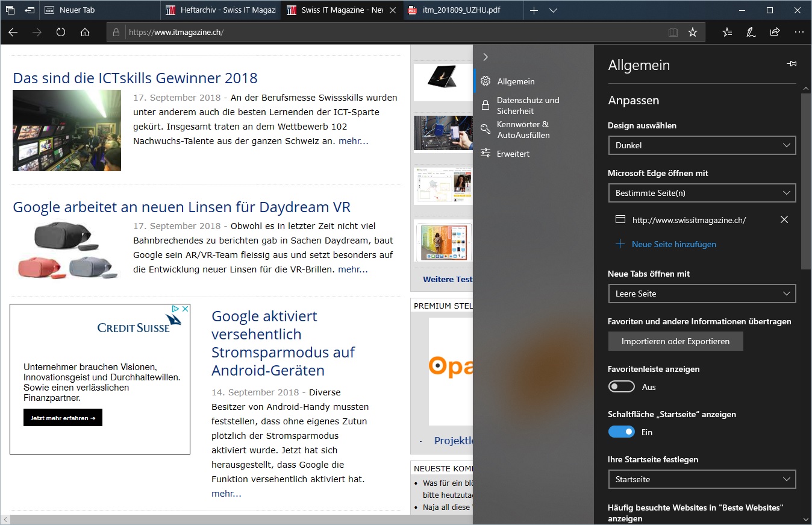812x525 pixels.
Task: Open Google arbeitet an neuen Linsen headline
Action: [181, 207]
